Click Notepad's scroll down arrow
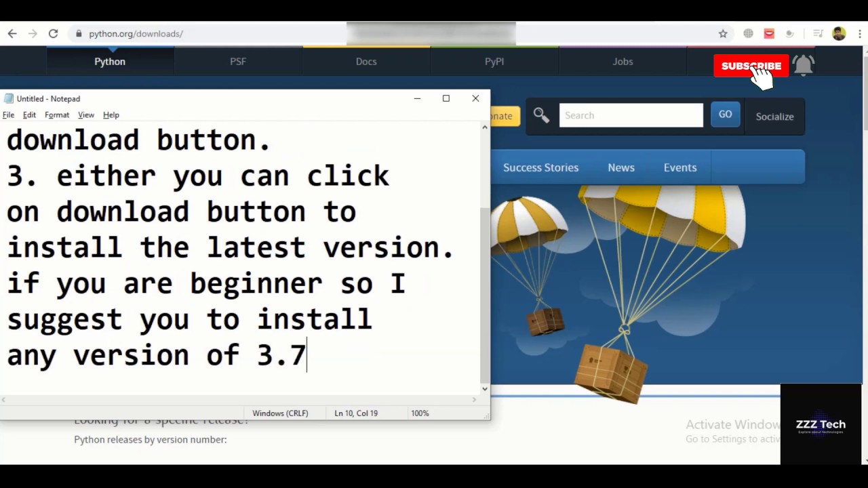 tap(485, 389)
